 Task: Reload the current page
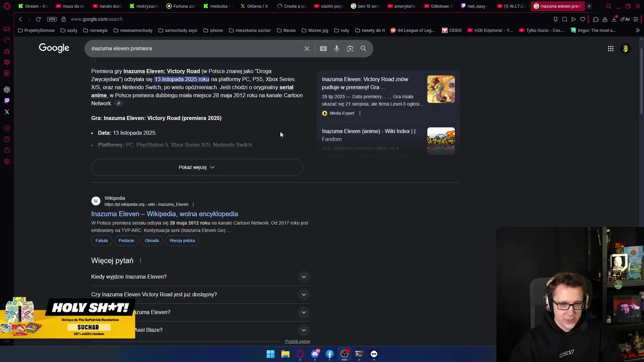tap(38, 19)
